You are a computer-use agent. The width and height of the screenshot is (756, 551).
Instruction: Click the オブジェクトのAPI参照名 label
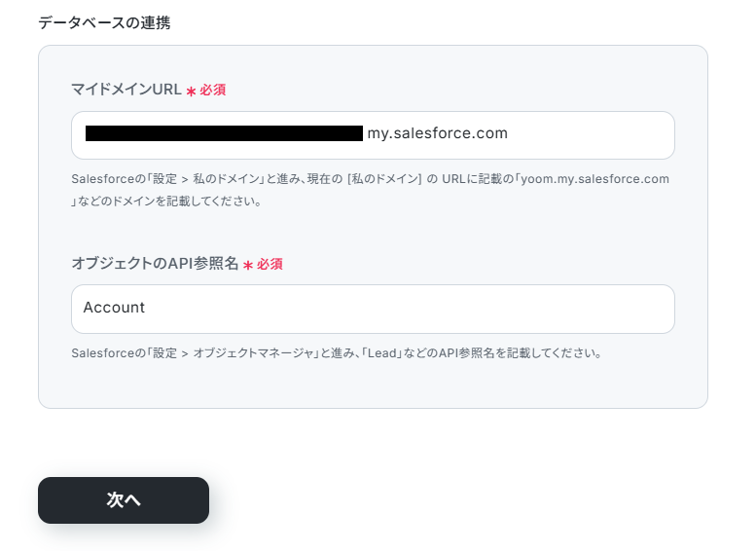tap(155, 264)
